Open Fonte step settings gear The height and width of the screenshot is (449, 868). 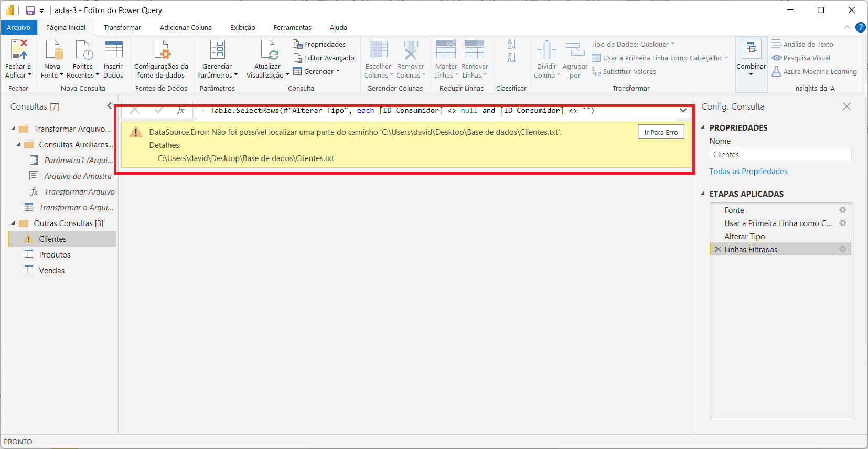pos(843,210)
